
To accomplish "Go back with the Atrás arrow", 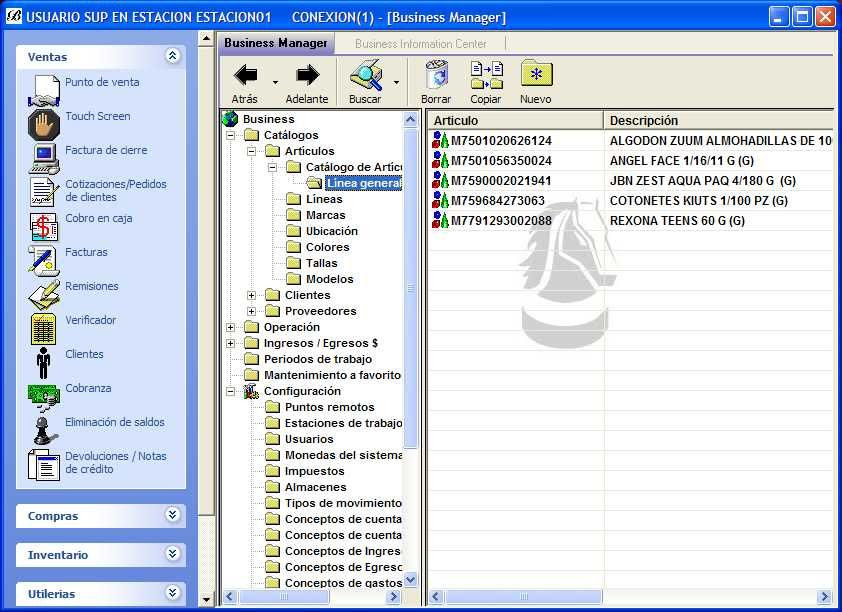I will (x=245, y=75).
